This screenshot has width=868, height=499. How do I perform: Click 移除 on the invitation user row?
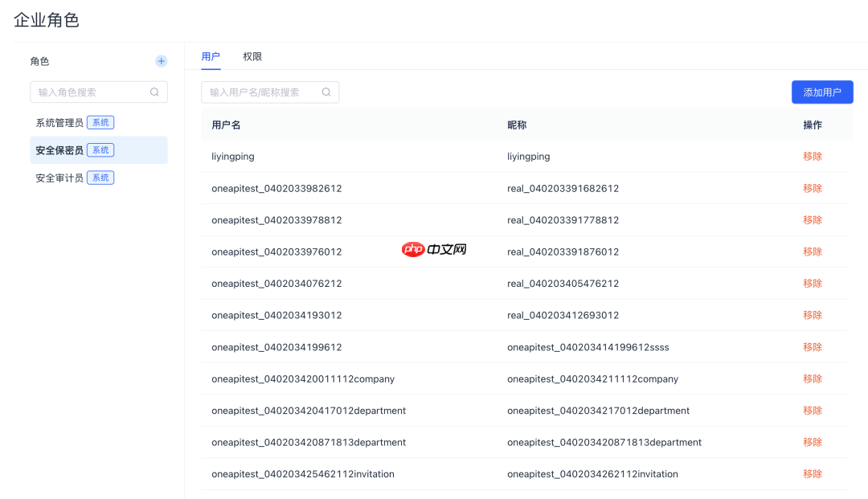click(x=813, y=473)
